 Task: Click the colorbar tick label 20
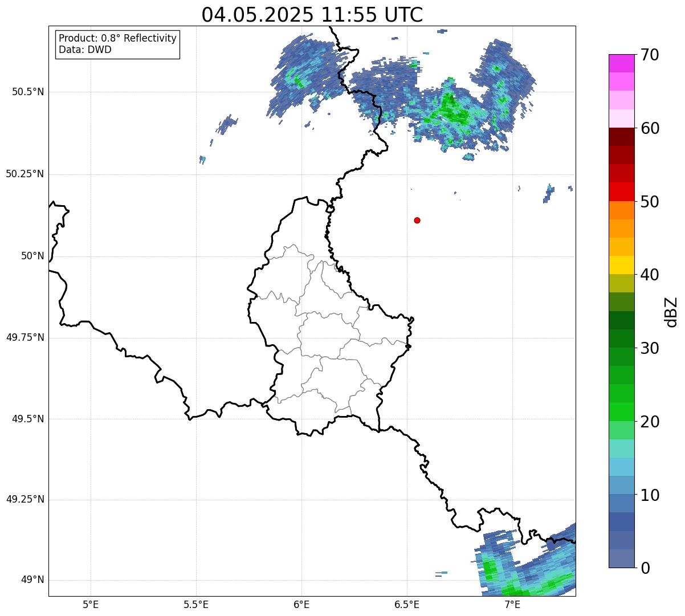tap(649, 422)
